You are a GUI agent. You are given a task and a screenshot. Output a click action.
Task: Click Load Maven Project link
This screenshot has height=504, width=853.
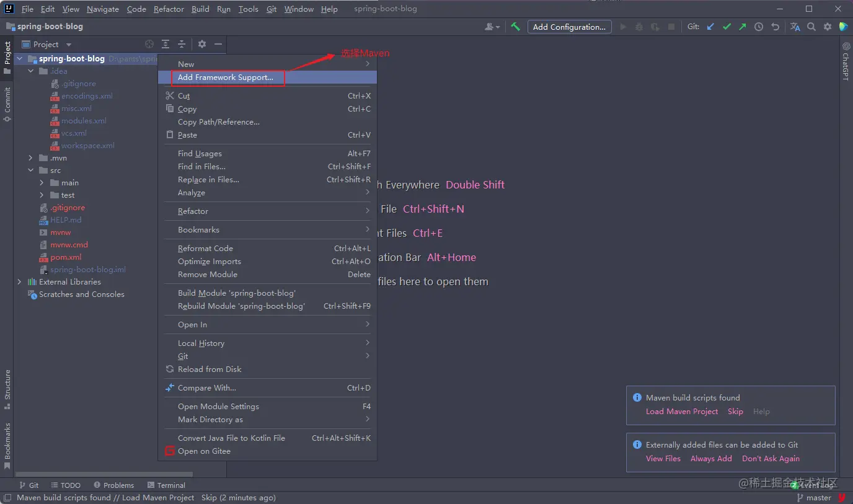[x=682, y=412]
